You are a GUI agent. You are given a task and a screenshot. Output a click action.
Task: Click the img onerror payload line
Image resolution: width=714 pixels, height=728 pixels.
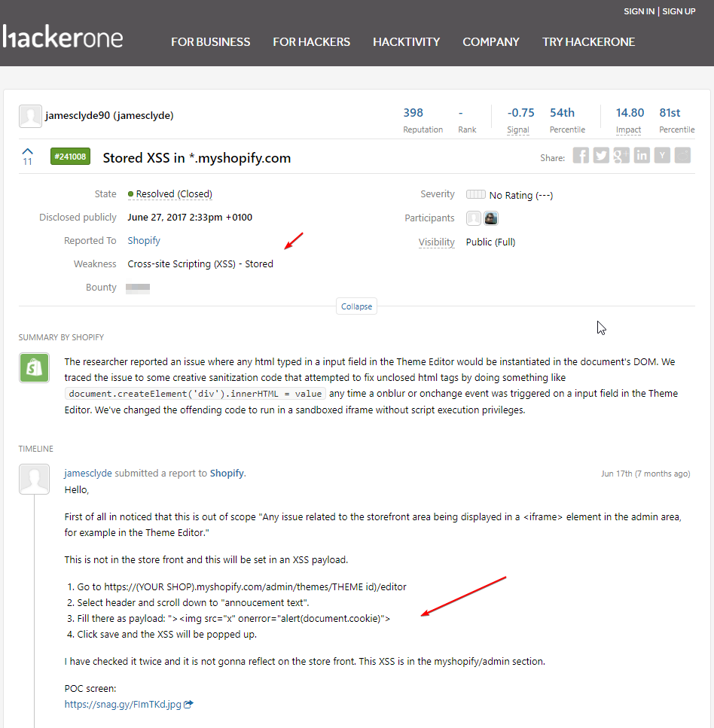click(x=233, y=618)
